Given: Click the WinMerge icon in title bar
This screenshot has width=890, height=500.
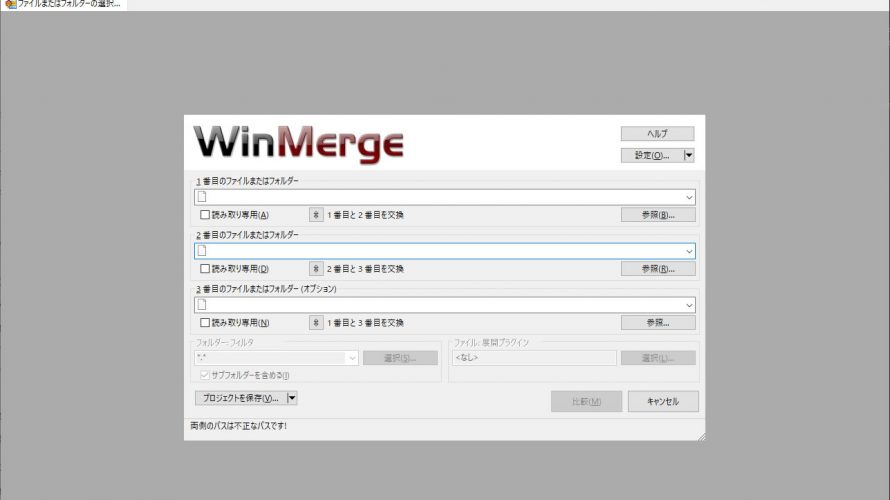Looking at the screenshot, I should click(10, 4).
